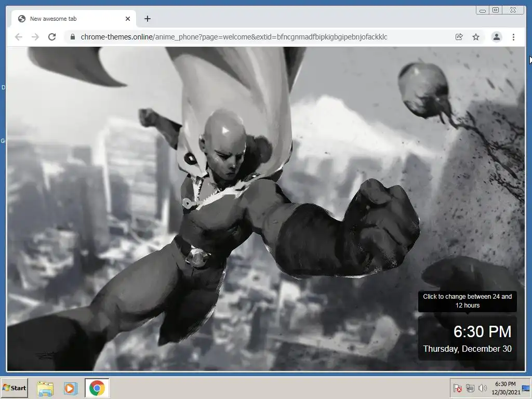Toggle the 6:30 PM clock format

tap(482, 331)
